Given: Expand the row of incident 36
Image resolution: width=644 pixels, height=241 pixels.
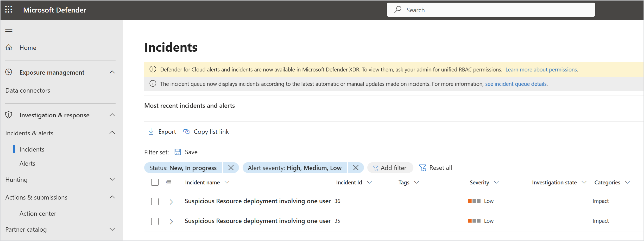Looking at the screenshot, I should point(171,202).
